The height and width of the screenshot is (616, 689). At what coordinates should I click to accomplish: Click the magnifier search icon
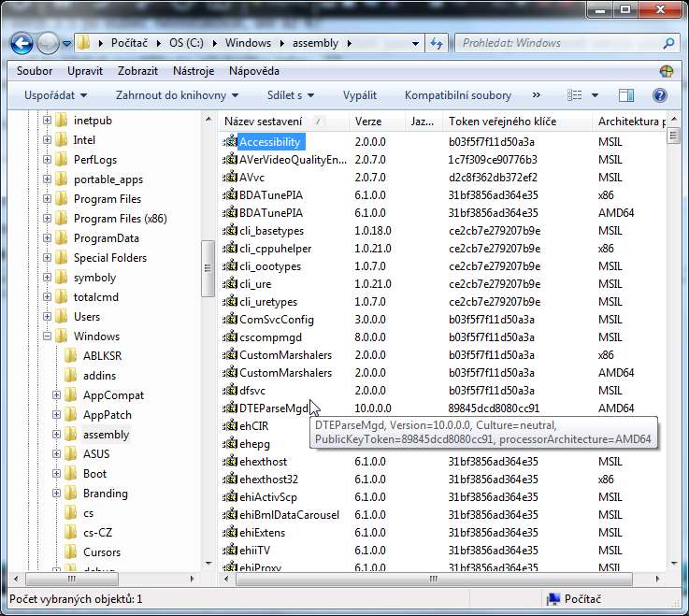668,43
